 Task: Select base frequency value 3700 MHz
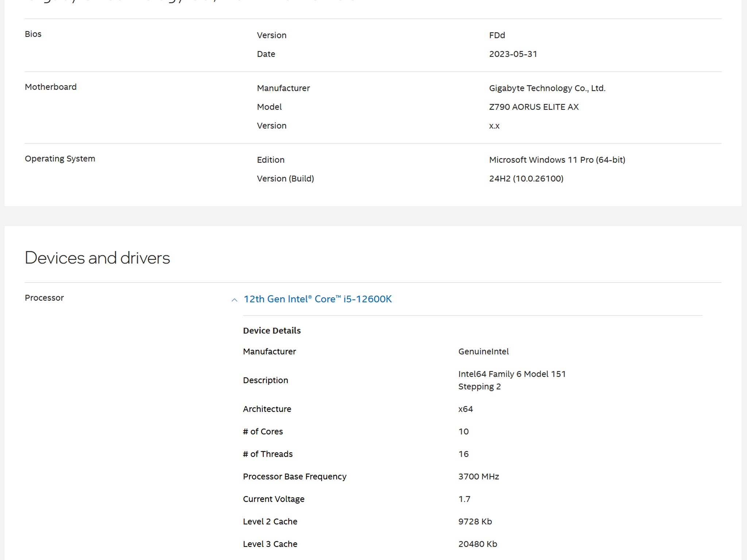[x=479, y=477]
